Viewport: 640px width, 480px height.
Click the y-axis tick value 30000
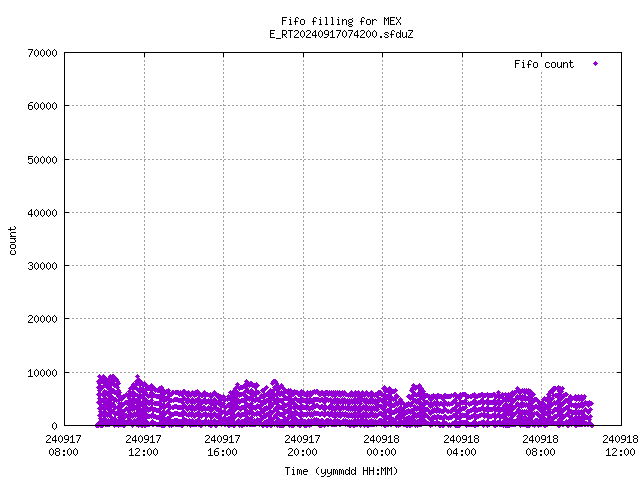click(42, 266)
